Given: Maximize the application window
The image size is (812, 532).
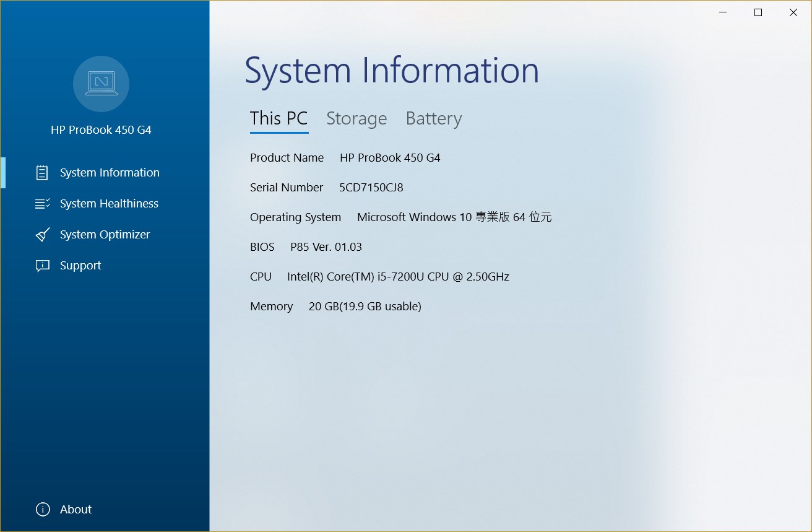Looking at the screenshot, I should click(x=758, y=12).
